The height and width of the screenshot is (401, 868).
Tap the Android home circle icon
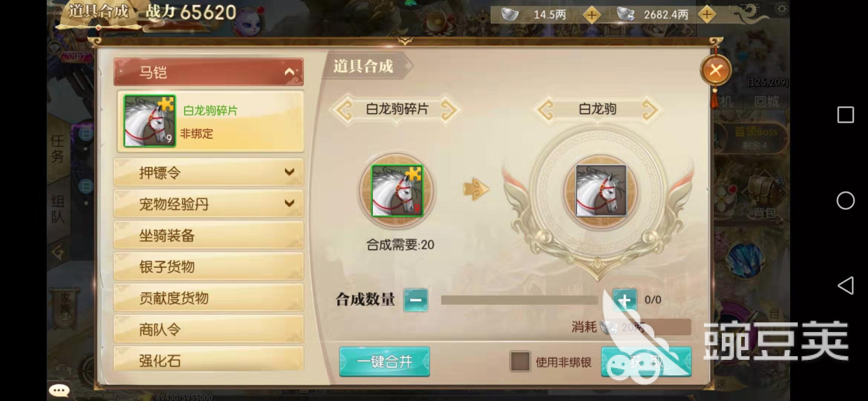pos(845,200)
